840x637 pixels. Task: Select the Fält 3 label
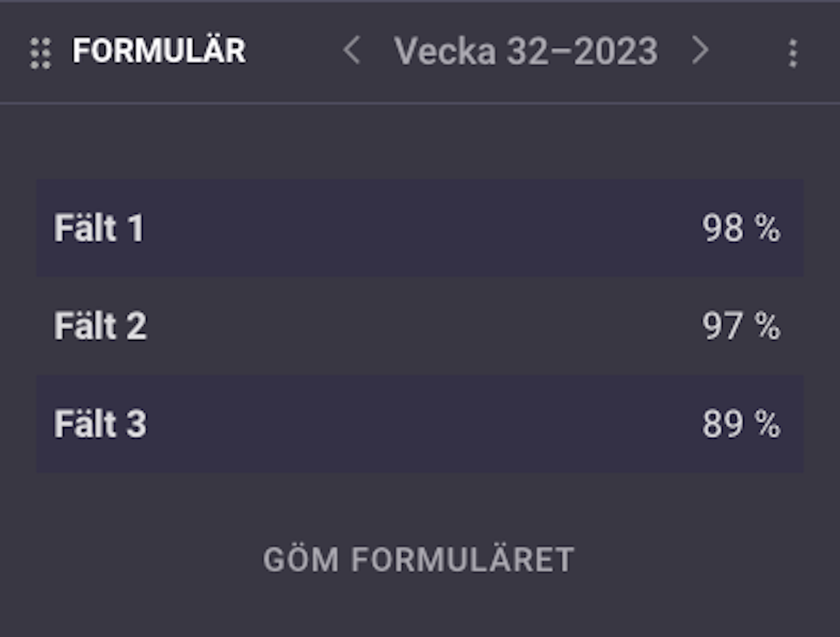(100, 423)
